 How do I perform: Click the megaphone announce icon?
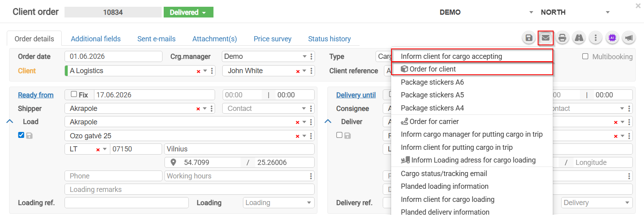629,38
